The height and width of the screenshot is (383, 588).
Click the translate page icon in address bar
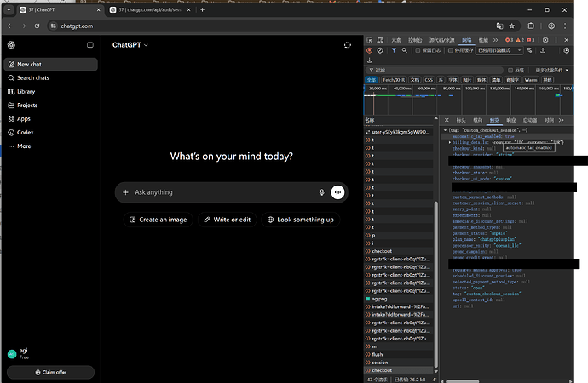[x=499, y=26]
